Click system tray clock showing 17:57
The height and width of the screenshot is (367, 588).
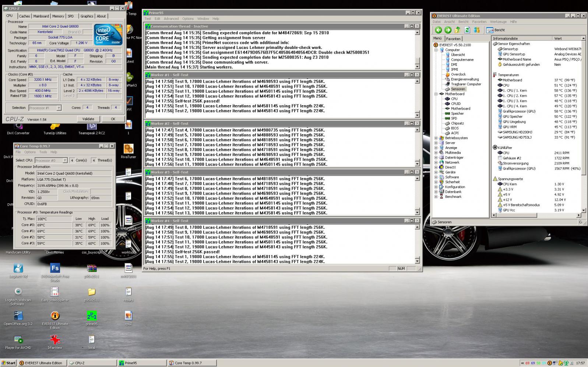580,363
